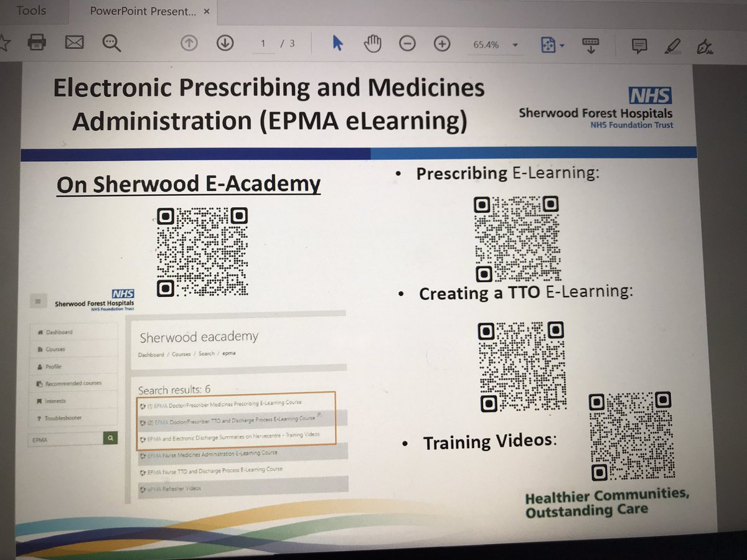747x560 pixels.
Task: Click the green search magnifier button
Action: (110, 439)
